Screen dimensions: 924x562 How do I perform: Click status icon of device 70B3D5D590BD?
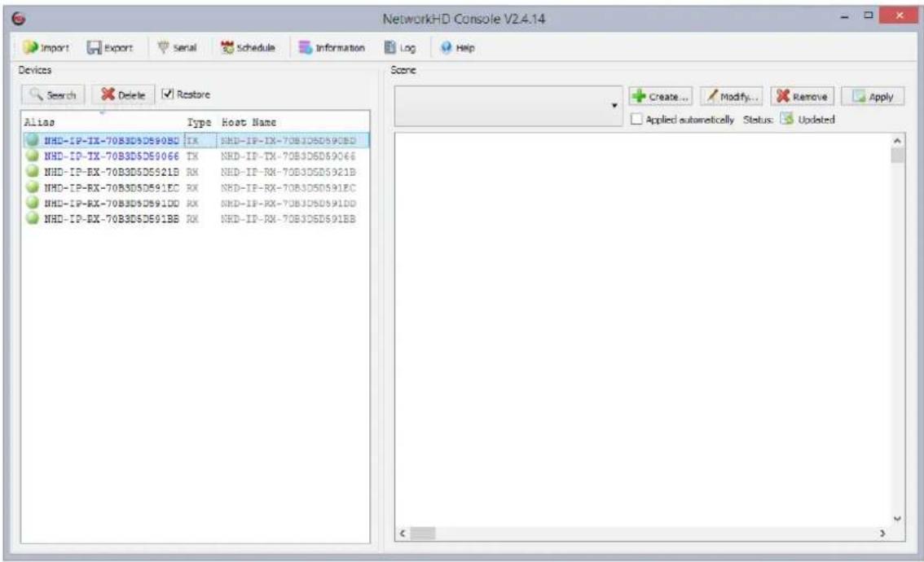pyautogui.click(x=33, y=140)
